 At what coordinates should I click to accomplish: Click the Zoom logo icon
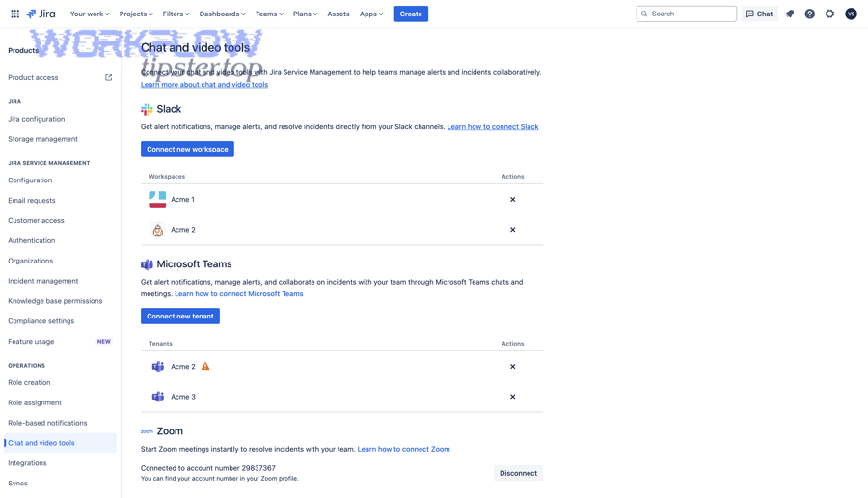pyautogui.click(x=147, y=431)
